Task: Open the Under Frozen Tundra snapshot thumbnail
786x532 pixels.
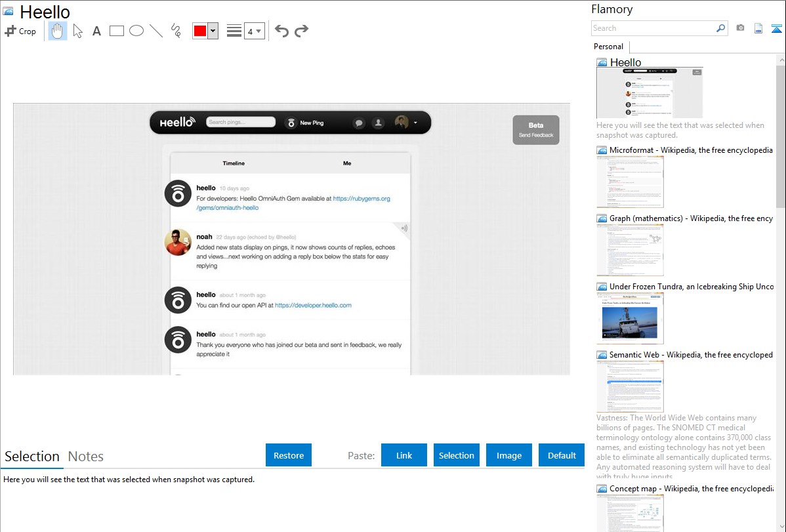Action: [x=630, y=318]
